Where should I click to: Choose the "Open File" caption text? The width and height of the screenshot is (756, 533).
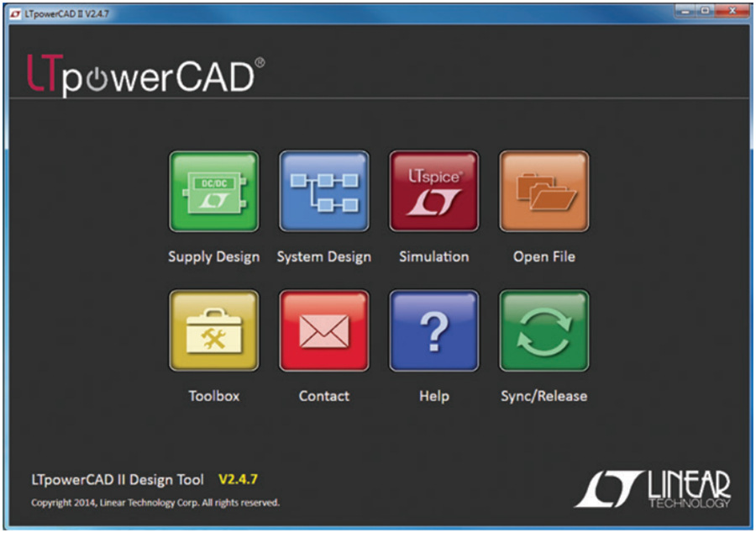(x=543, y=256)
